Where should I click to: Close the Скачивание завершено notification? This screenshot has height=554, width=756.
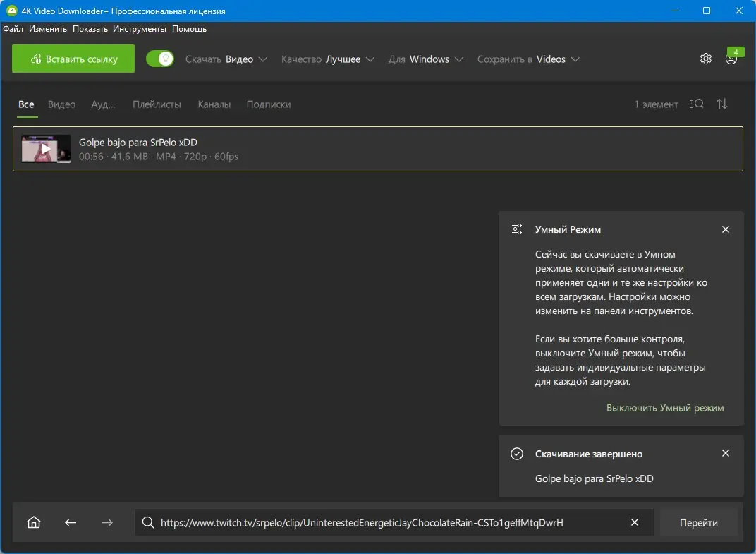726,453
